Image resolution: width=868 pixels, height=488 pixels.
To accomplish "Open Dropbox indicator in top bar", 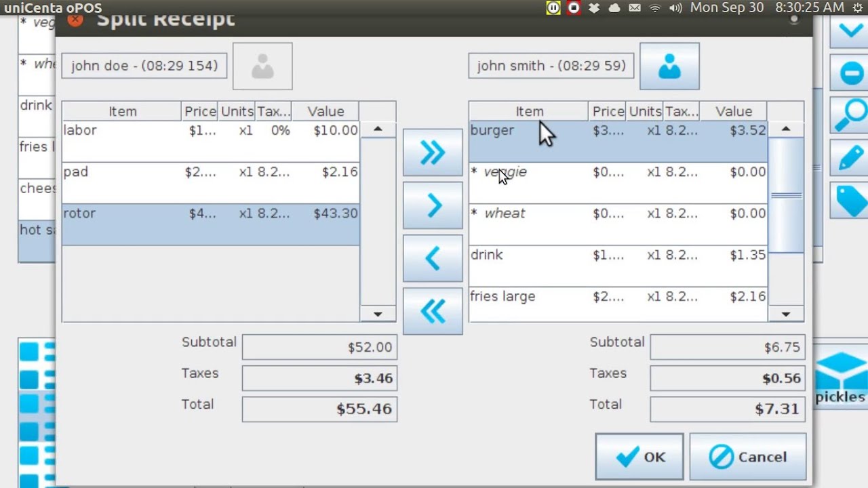I will (594, 8).
